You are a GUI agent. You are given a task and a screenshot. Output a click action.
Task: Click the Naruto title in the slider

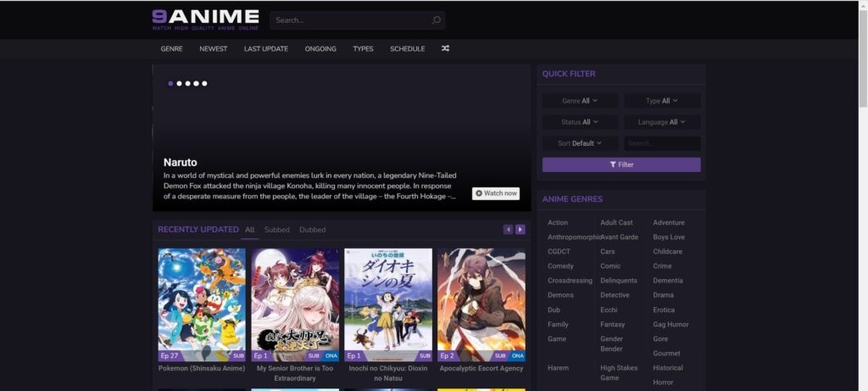[x=180, y=162]
